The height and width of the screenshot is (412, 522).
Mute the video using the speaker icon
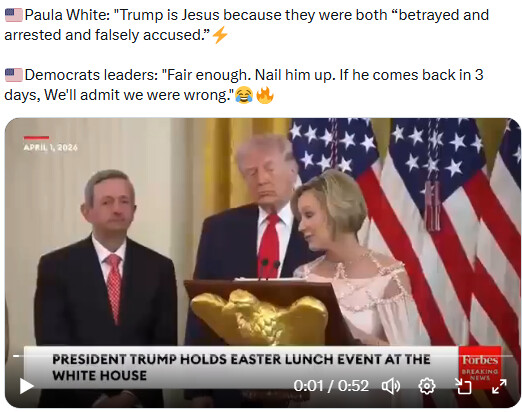click(391, 386)
